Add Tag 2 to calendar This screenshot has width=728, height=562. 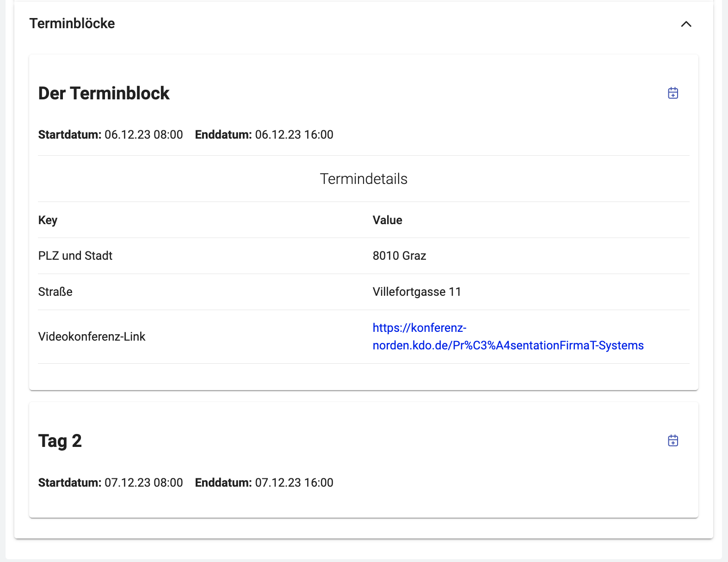point(673,440)
